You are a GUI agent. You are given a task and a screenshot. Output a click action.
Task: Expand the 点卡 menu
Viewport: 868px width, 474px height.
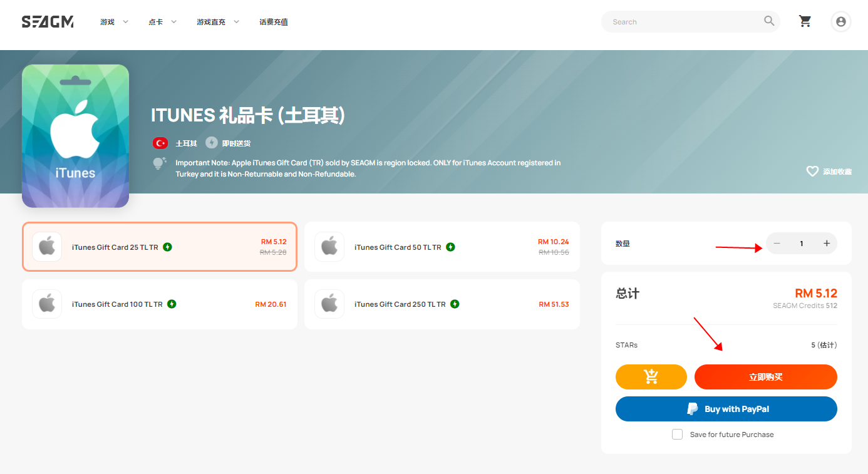click(x=162, y=22)
